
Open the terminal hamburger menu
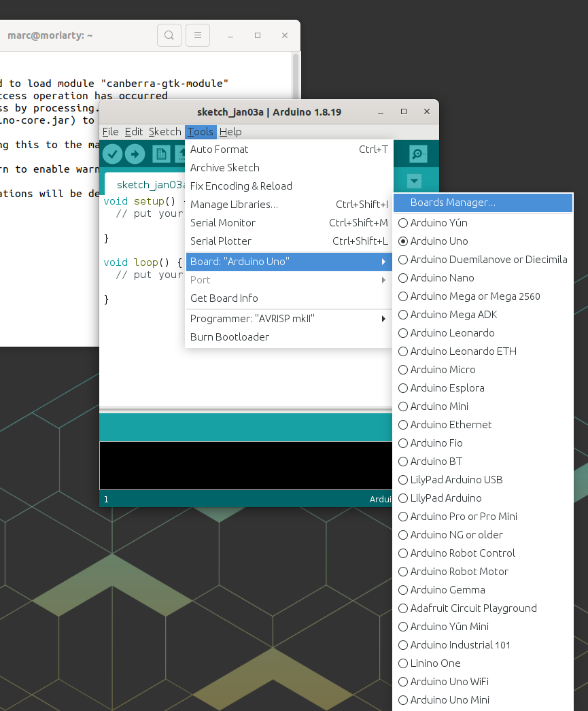(x=198, y=35)
